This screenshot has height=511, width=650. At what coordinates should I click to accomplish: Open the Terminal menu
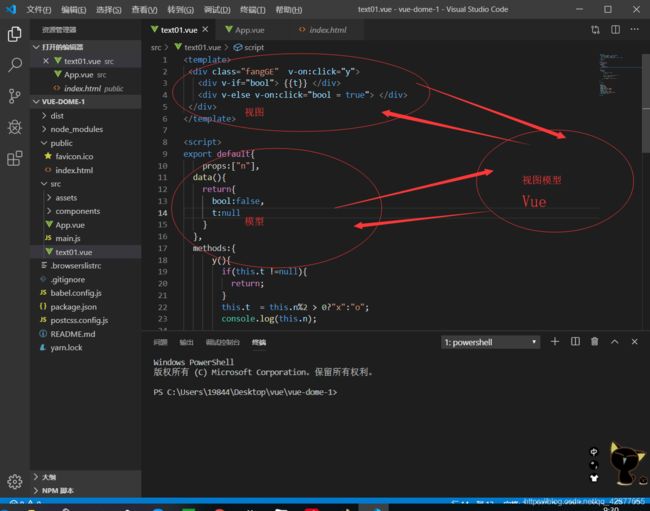[x=252, y=9]
